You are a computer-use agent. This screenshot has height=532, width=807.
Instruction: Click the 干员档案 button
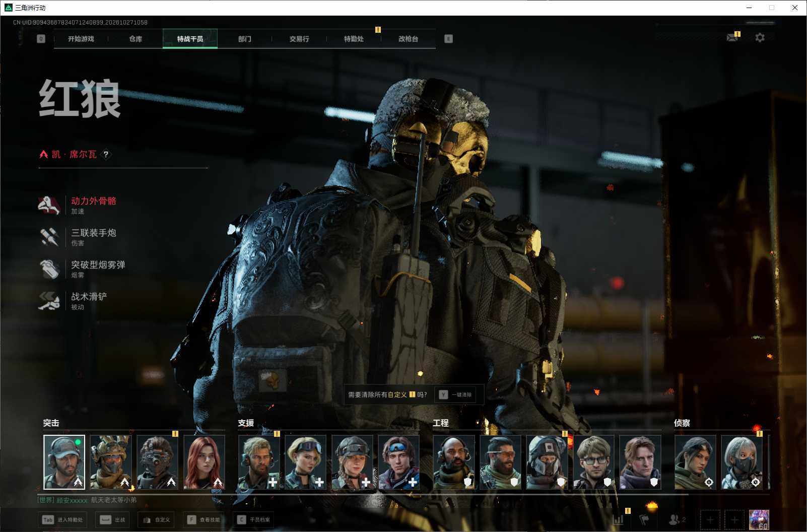[254, 519]
